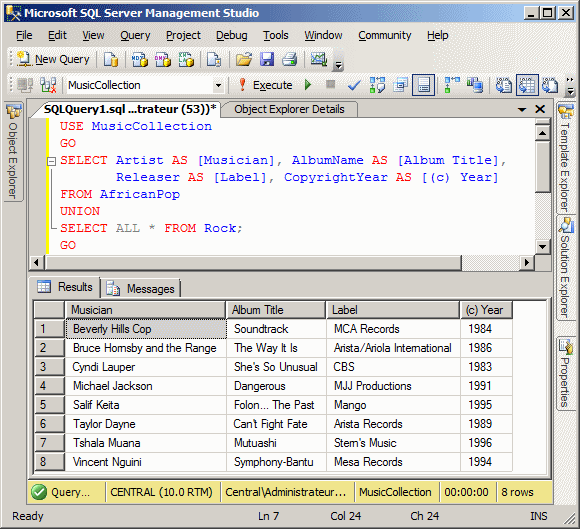Select the Results tab
580x529 pixels.
tap(65, 287)
